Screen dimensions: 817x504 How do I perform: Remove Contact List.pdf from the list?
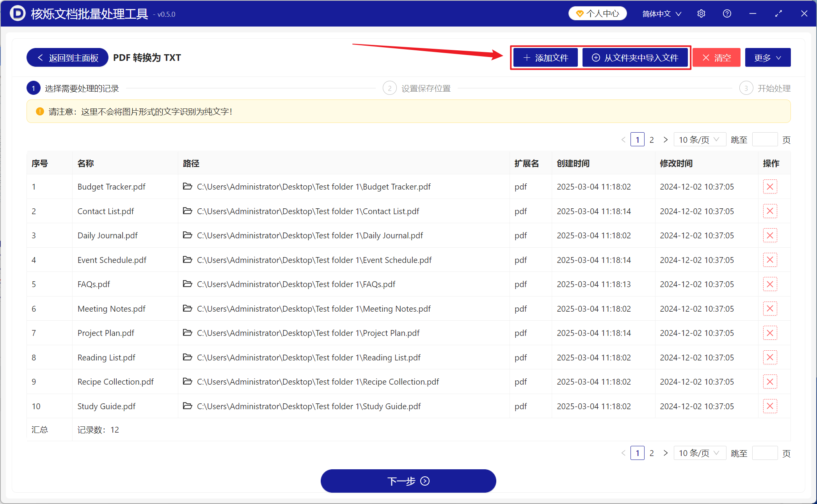point(770,211)
